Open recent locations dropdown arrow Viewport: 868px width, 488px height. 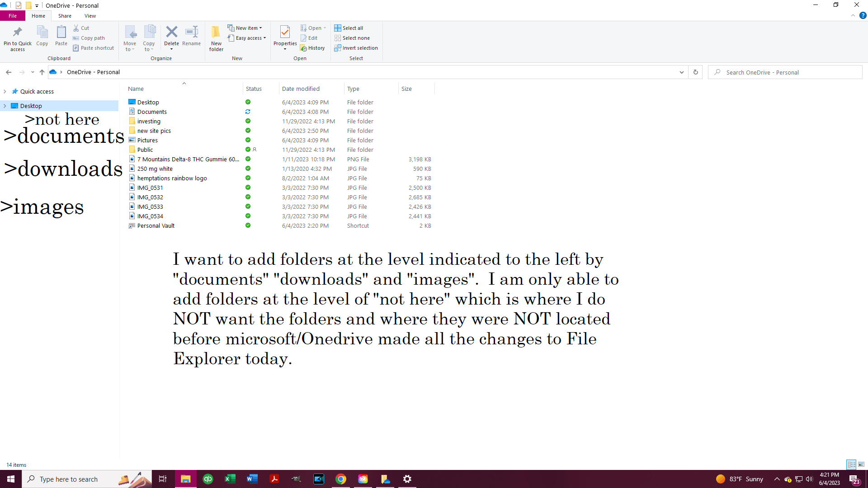click(33, 72)
